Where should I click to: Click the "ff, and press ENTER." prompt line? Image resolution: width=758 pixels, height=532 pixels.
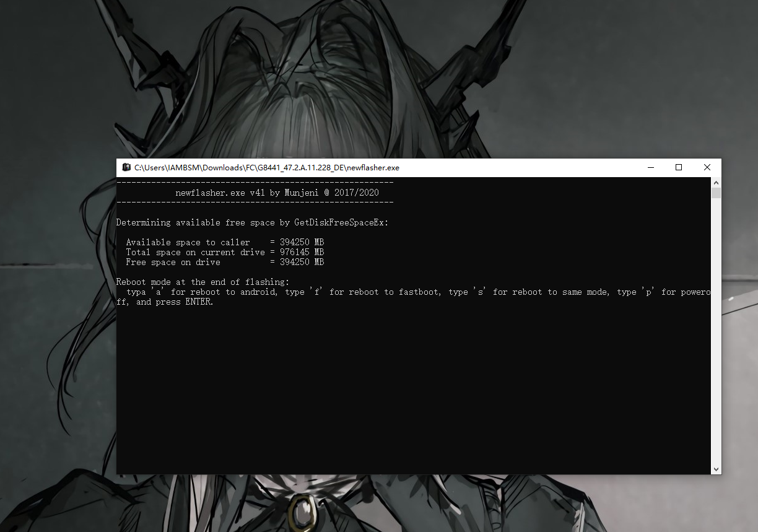click(x=165, y=302)
